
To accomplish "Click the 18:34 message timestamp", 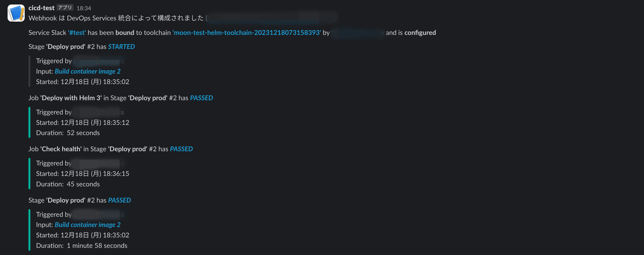I will click(x=84, y=8).
